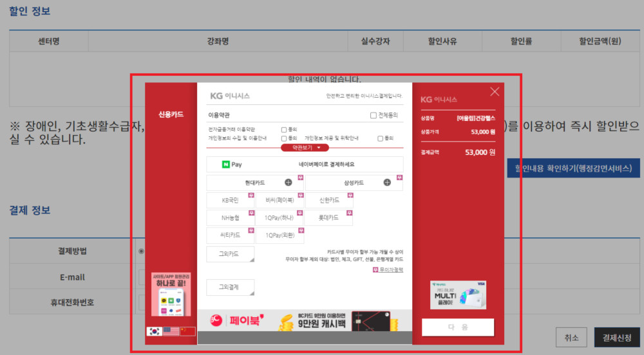Image resolution: width=644 pixels, height=355 pixels.
Task: Click the 할인률 column header
Action: click(x=521, y=41)
